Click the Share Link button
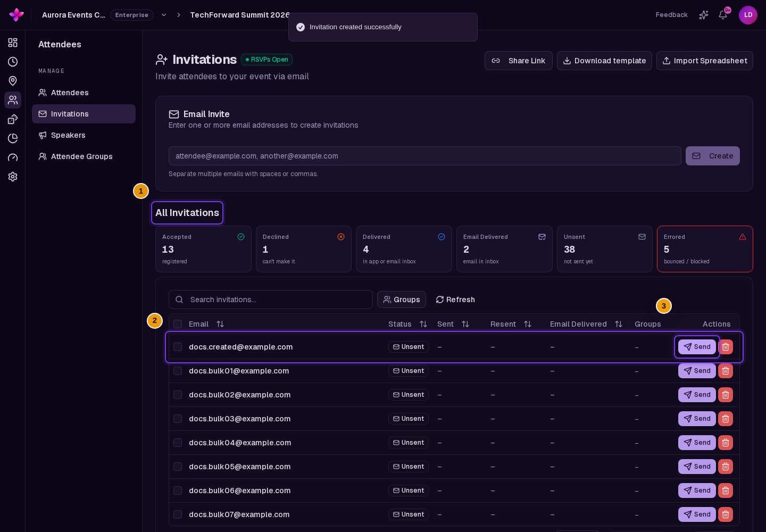Viewport: 766px width, 532px height. [518, 61]
